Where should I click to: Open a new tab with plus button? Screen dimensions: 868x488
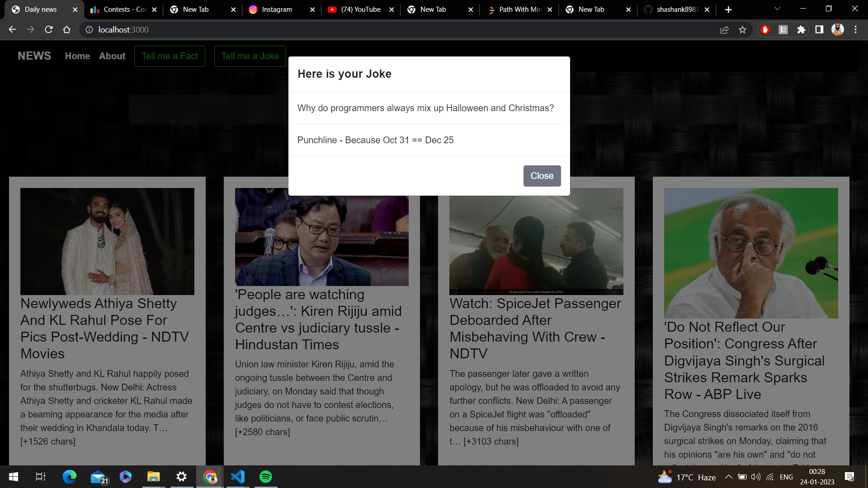(x=728, y=9)
